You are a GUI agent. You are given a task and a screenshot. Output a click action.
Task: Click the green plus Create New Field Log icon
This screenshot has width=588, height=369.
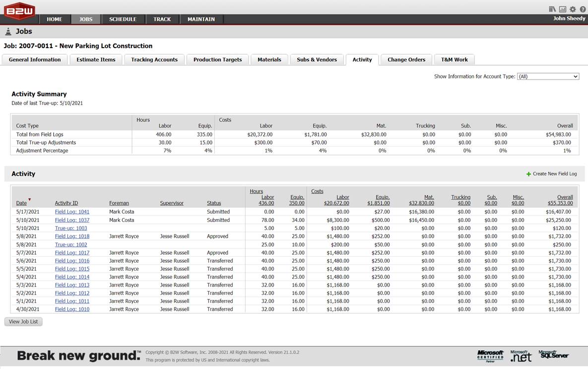point(528,174)
